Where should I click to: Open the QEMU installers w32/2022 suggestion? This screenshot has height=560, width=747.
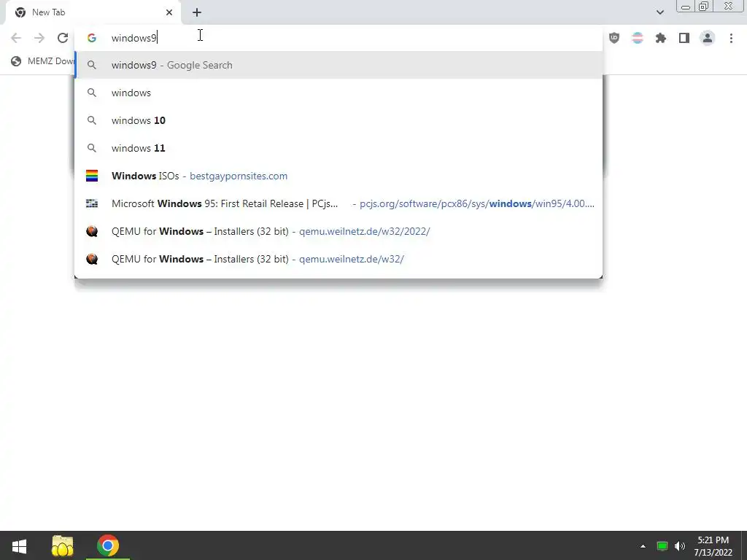tap(338, 231)
